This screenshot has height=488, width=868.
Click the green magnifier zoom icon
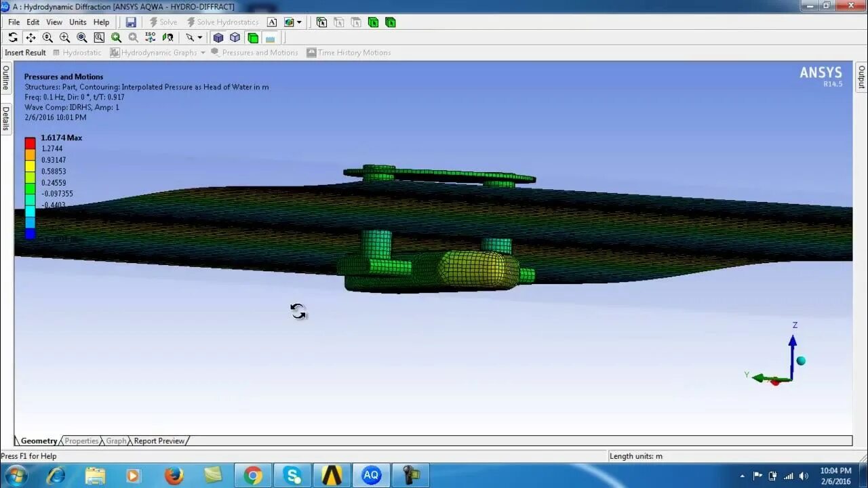coord(116,37)
